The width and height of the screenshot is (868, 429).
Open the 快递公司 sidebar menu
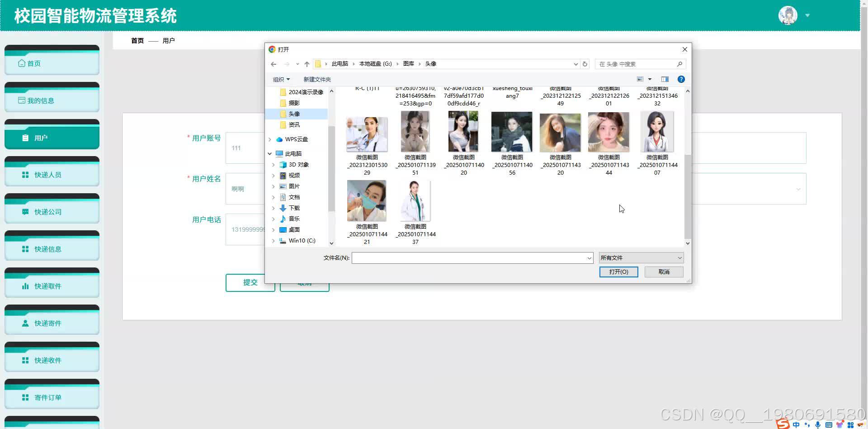52,209
